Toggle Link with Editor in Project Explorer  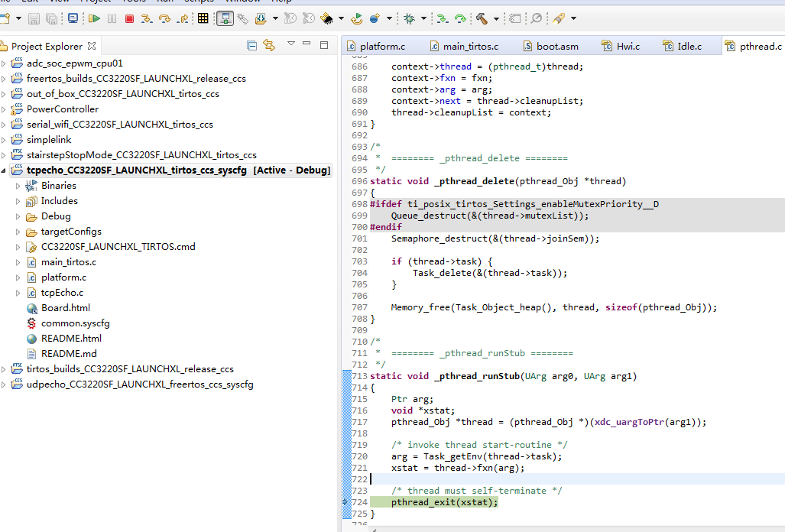[269, 46]
